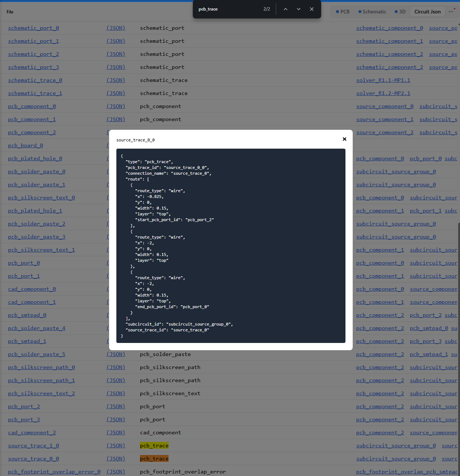
Task: Open JSON for source_trace_0_0
Action: point(116,459)
